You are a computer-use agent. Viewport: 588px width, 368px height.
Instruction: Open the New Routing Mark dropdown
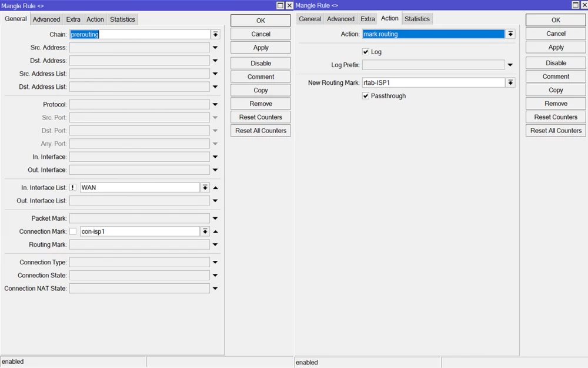pyautogui.click(x=510, y=83)
